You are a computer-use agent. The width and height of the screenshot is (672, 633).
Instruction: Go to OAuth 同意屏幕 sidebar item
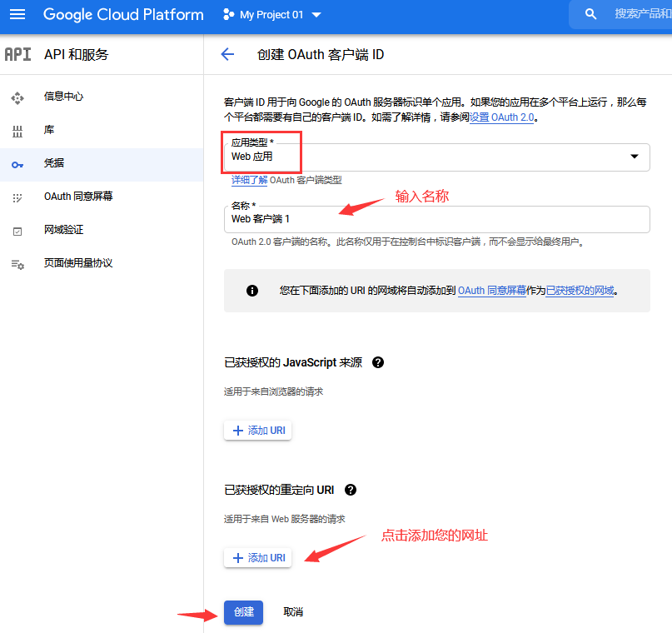tap(102, 197)
